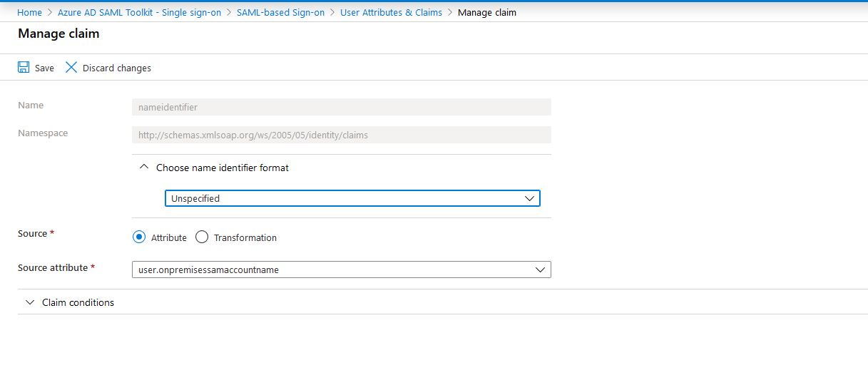Click the down arrow in the Unspecified dropdown

pos(529,198)
